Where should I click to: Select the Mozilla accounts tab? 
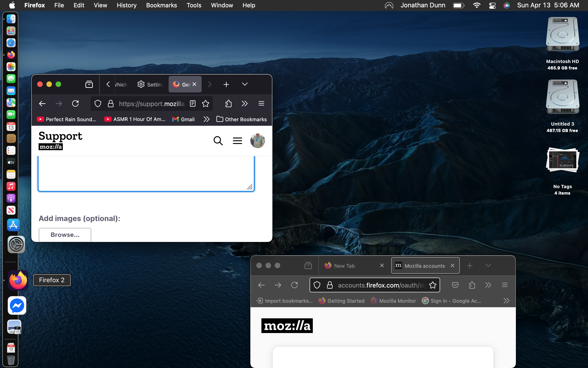(425, 266)
